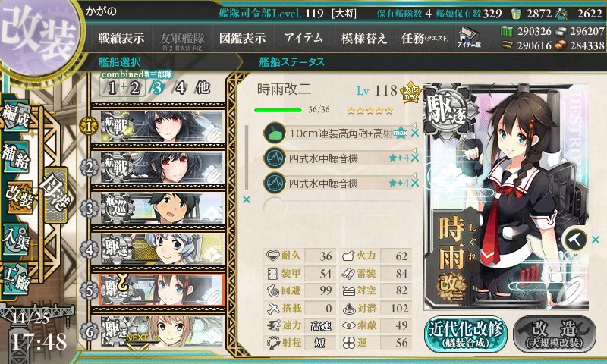Open the 工廠 factory sidebar icon
This screenshot has width=607, height=364.
click(x=15, y=279)
